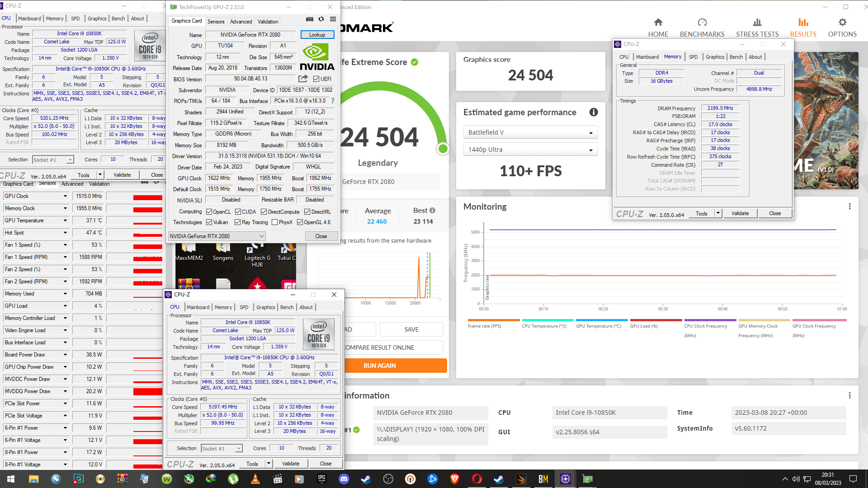Toggle the Ray Tracing checkbox
The image size is (868, 488).
pyautogui.click(x=237, y=222)
